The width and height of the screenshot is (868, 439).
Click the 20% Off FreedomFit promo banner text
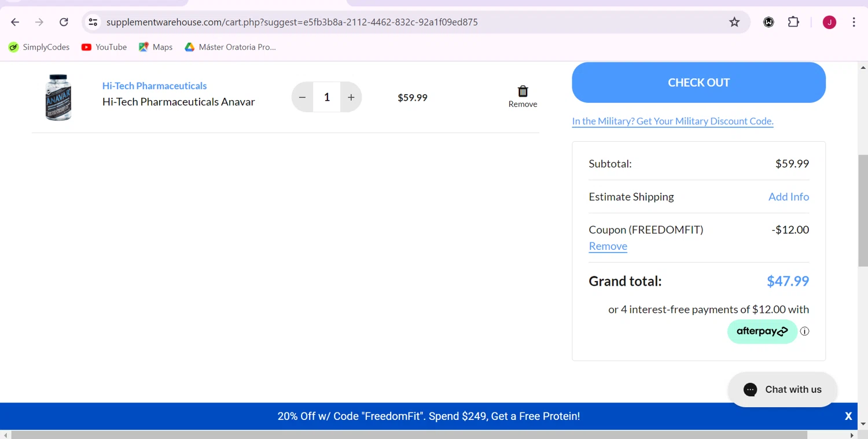(x=429, y=416)
